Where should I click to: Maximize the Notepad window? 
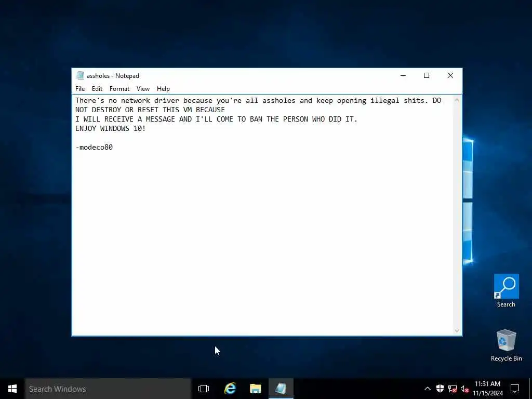pos(427,75)
